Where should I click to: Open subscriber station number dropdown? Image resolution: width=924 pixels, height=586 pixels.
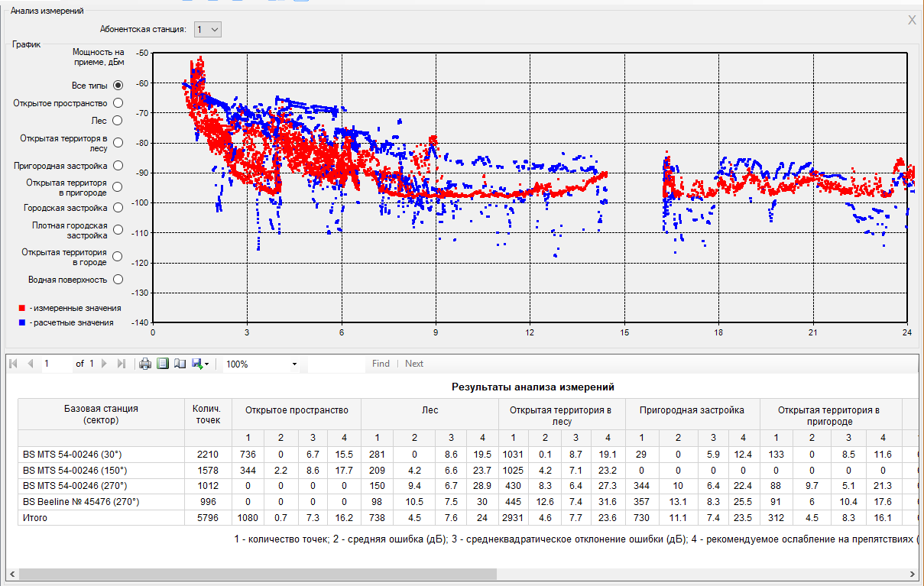click(207, 29)
